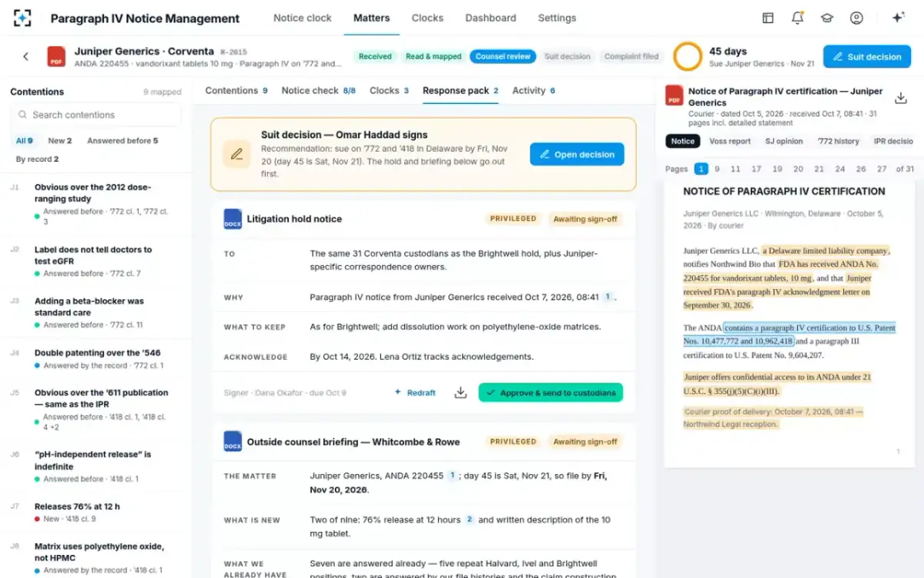The width and height of the screenshot is (924, 578).
Task: Open Notice clock in top navigation
Action: click(303, 18)
